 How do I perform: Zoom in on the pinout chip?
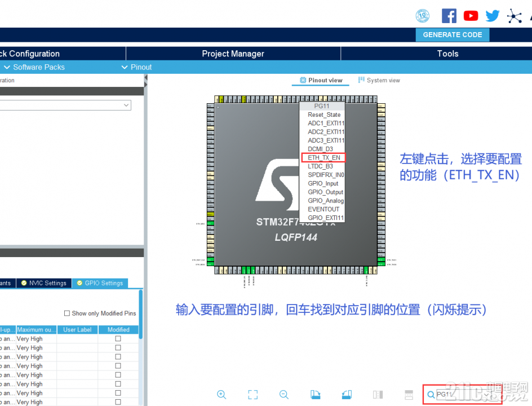(221, 395)
